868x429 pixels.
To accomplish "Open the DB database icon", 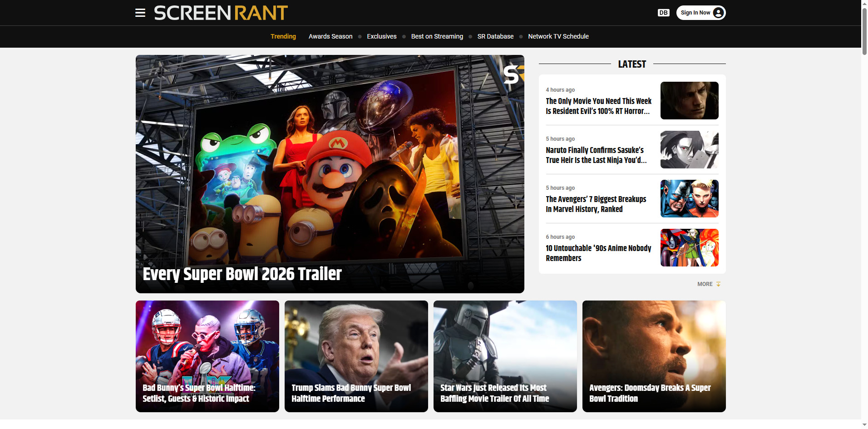I will [x=663, y=13].
